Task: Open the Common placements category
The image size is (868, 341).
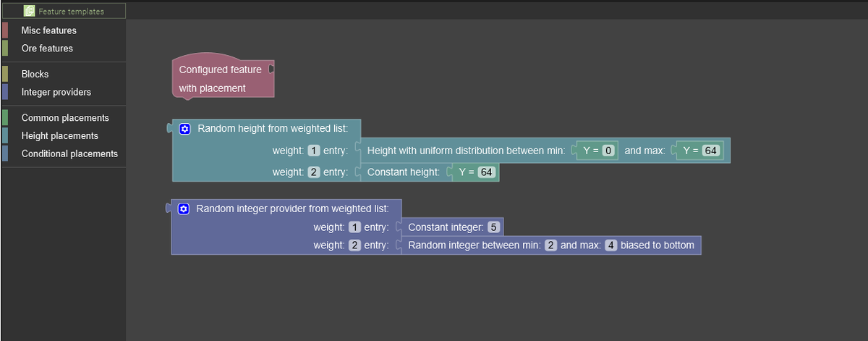Action: 65,117
